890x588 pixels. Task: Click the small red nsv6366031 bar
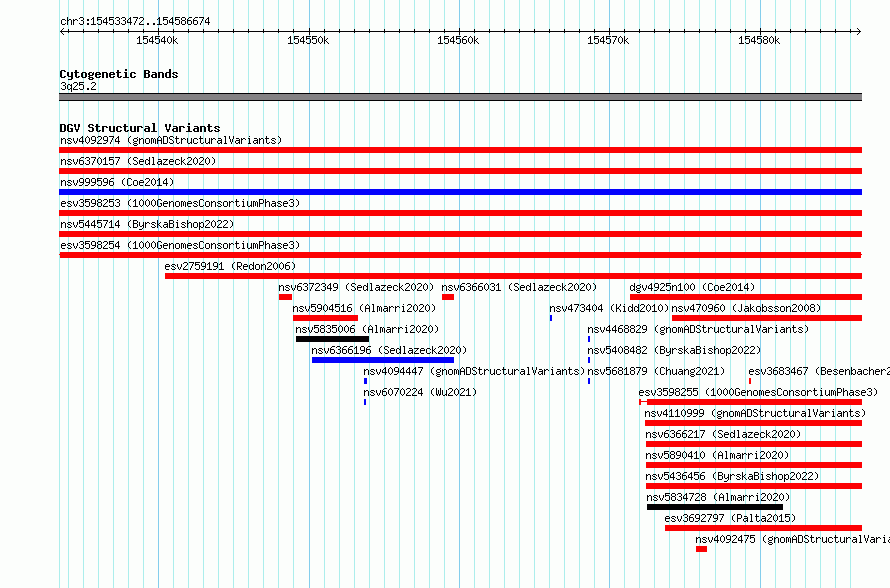pos(448,297)
